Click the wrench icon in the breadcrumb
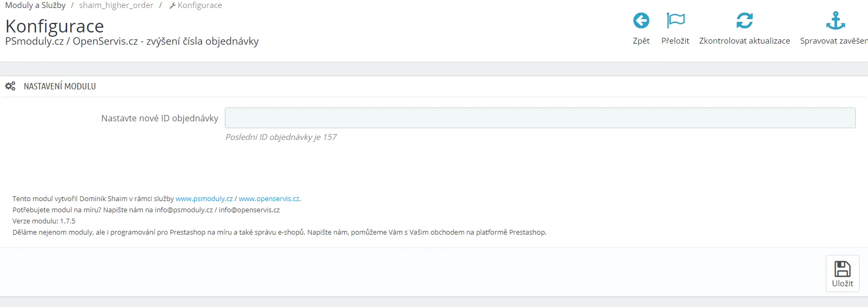The width and height of the screenshot is (868, 307). [172, 6]
